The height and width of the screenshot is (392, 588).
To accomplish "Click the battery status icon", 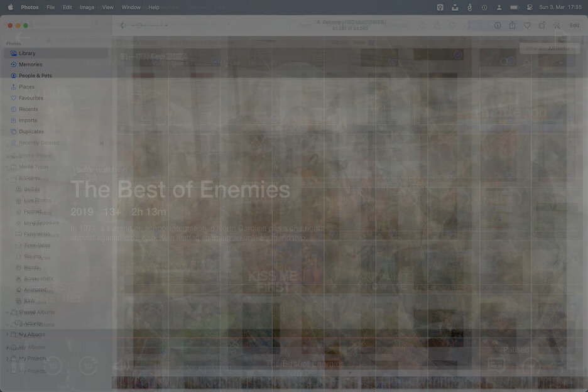I will point(514,7).
